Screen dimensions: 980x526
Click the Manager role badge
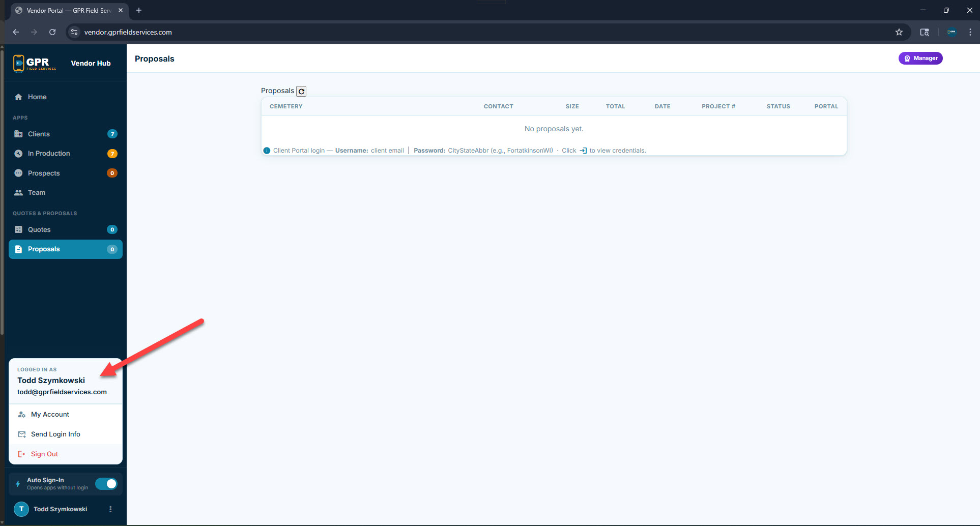920,59
